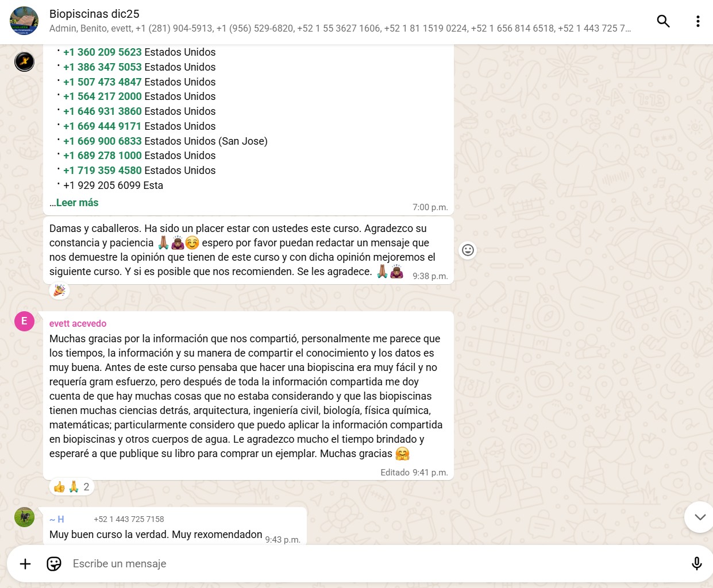Viewport: 713px width, 588px height.
Task: Open sender number +52 1 443 725 7158
Action: 129,519
